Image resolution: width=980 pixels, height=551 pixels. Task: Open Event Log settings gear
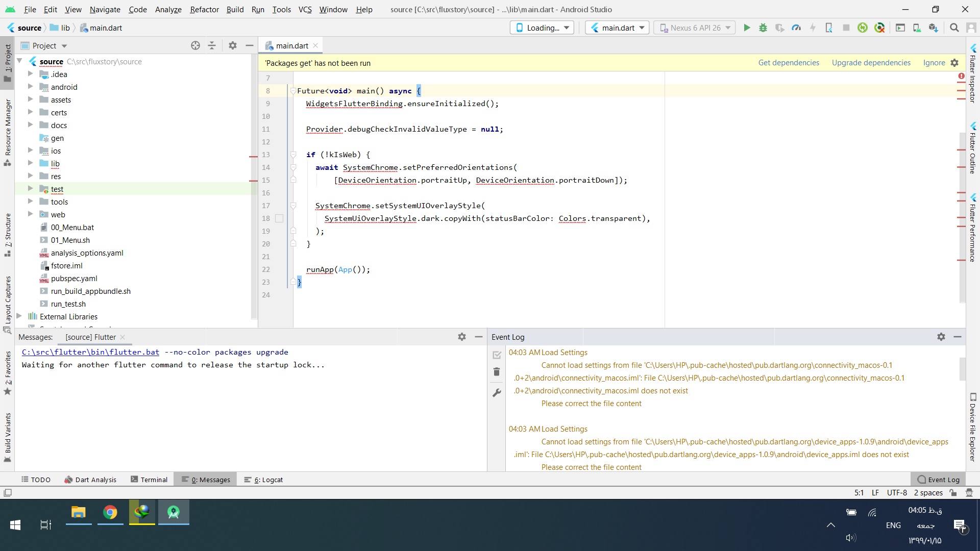(941, 337)
